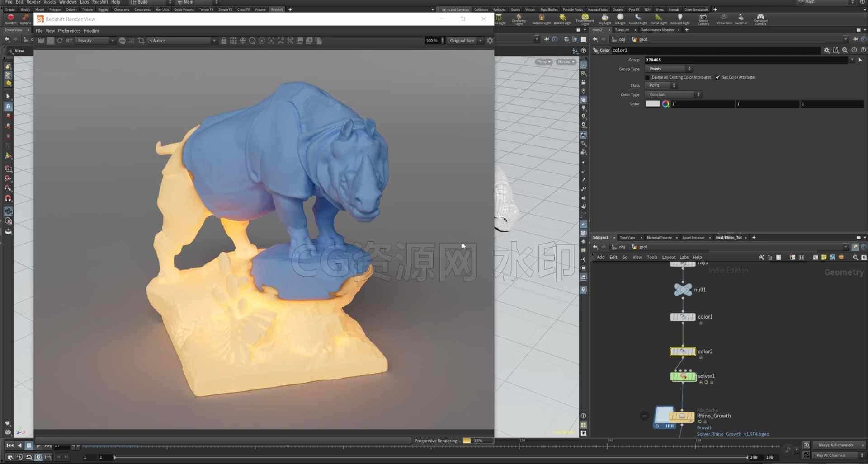Image resolution: width=868 pixels, height=464 pixels.
Task: Click the geo1 path button in parameter pane
Action: coord(640,39)
